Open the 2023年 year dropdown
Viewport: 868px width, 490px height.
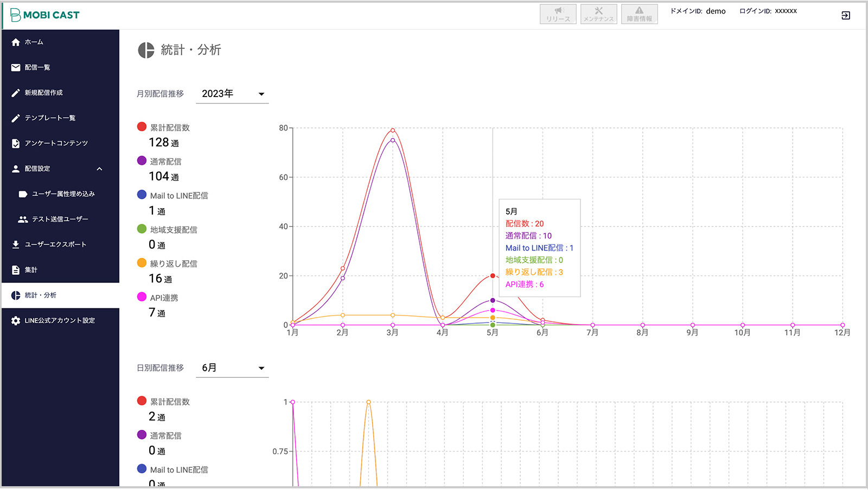pos(232,94)
